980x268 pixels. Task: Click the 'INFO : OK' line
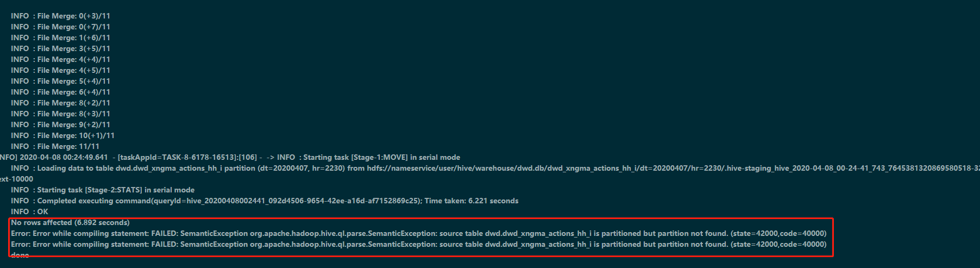pos(29,211)
